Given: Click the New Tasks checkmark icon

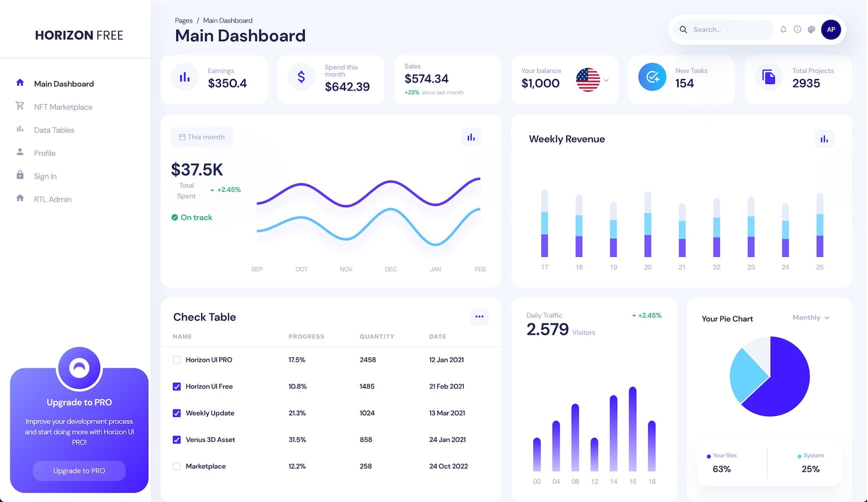Looking at the screenshot, I should click(x=652, y=77).
